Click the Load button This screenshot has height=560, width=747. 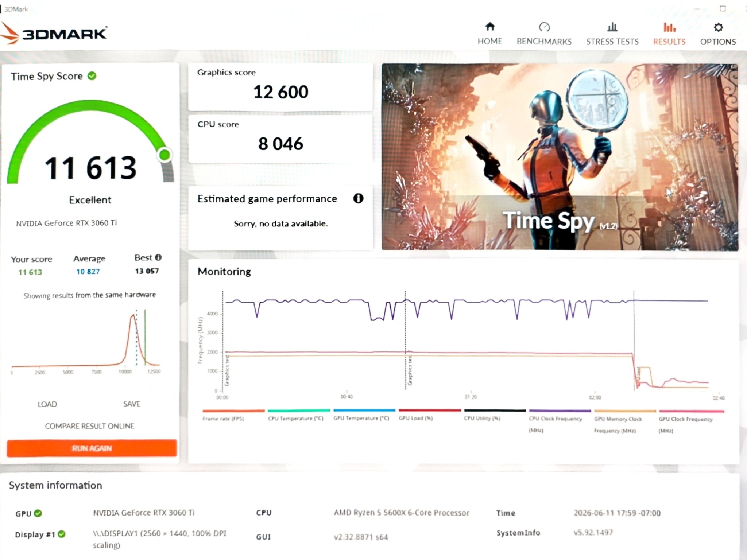[47, 404]
